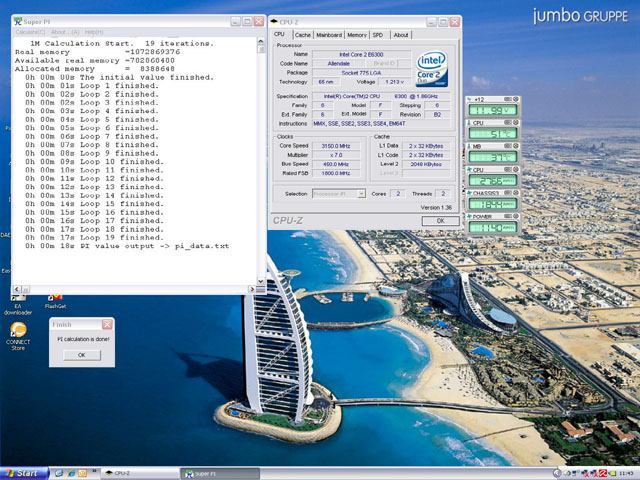Viewport: 640px width, 480px height.
Task: Click the Super PI vertical scrollbar down arrow
Action: point(261,281)
